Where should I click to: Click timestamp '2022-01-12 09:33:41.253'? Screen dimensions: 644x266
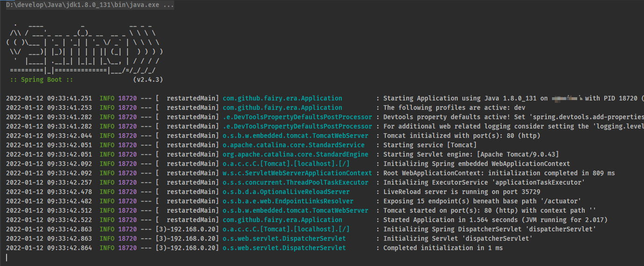(x=49, y=108)
